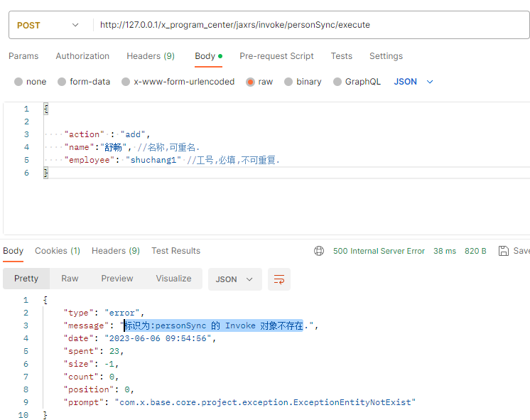Select the GraphQL body radio button
Screen dimensions: 530x420
coord(337,82)
